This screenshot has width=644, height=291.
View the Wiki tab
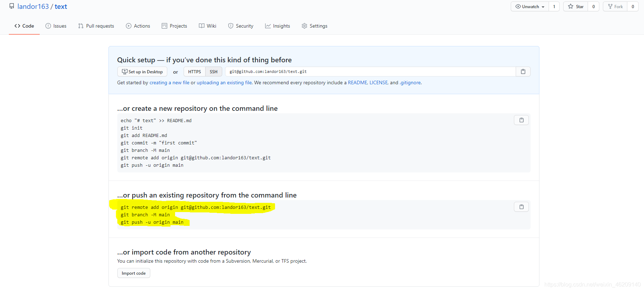click(207, 26)
